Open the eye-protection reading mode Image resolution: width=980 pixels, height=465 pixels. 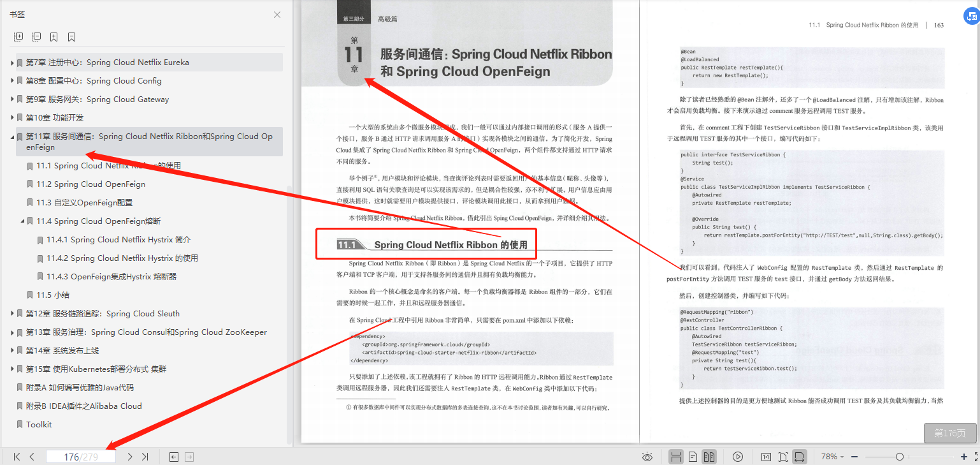(647, 456)
